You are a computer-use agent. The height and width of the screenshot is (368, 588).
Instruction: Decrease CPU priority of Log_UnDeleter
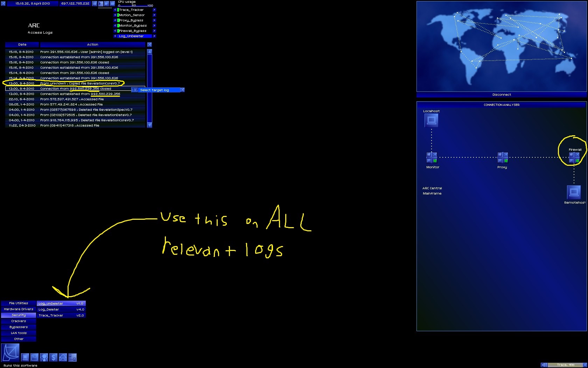(x=115, y=36)
